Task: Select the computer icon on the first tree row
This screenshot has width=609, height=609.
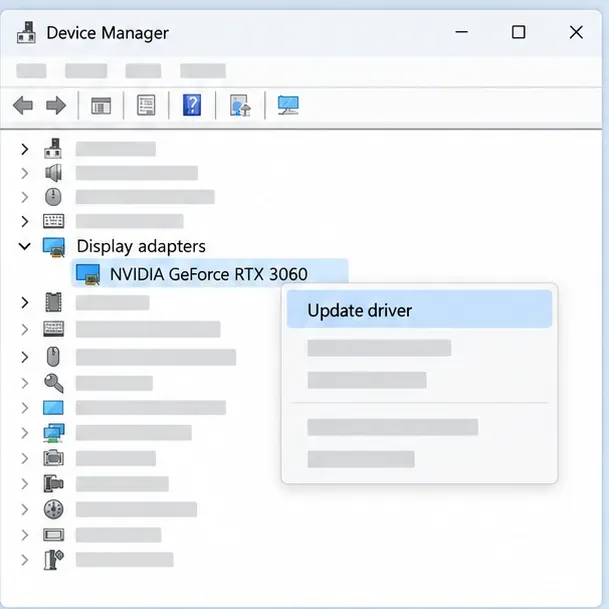Action: pyautogui.click(x=53, y=149)
